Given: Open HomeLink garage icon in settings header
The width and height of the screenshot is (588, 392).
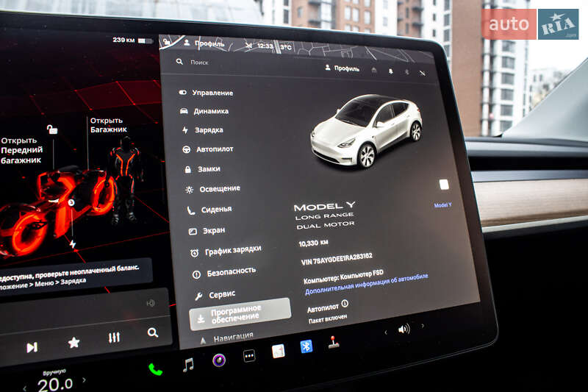Looking at the screenshot, I should (x=374, y=70).
